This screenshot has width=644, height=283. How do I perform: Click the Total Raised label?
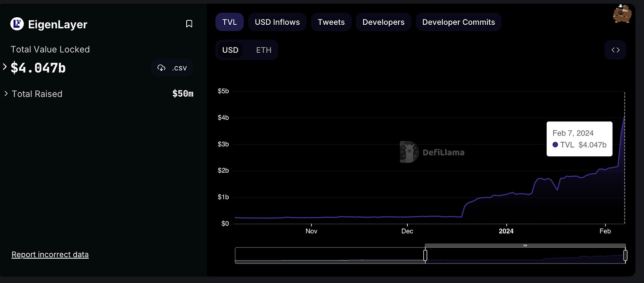click(x=37, y=94)
